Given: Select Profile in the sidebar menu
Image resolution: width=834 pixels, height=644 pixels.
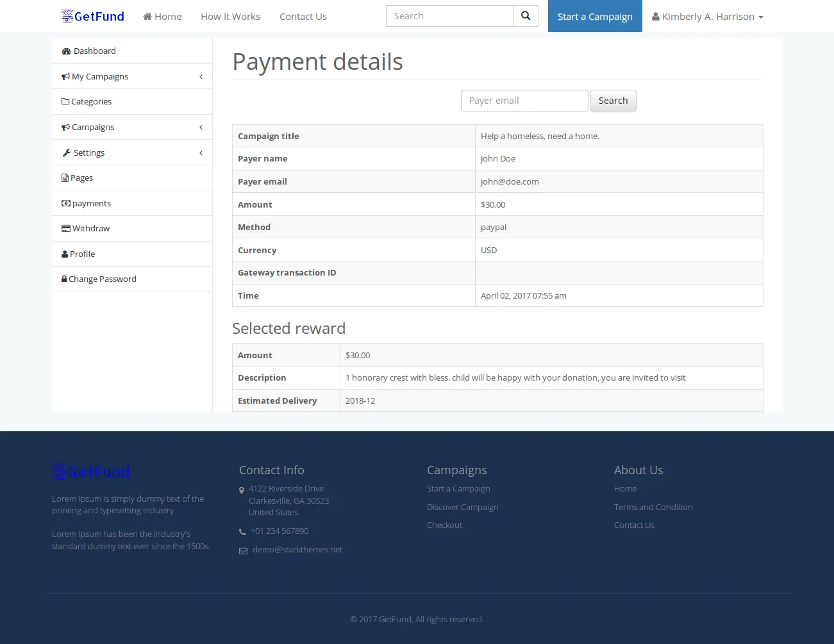Looking at the screenshot, I should (132, 254).
